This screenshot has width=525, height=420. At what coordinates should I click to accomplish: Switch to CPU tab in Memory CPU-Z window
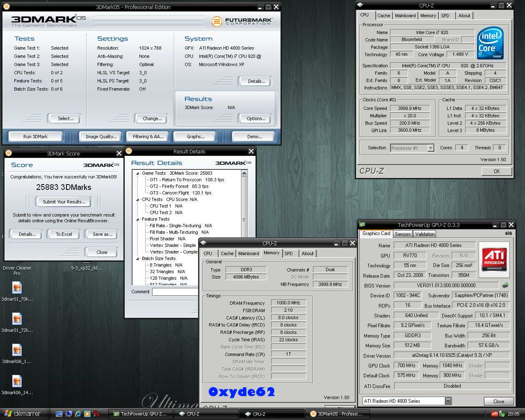click(x=208, y=253)
